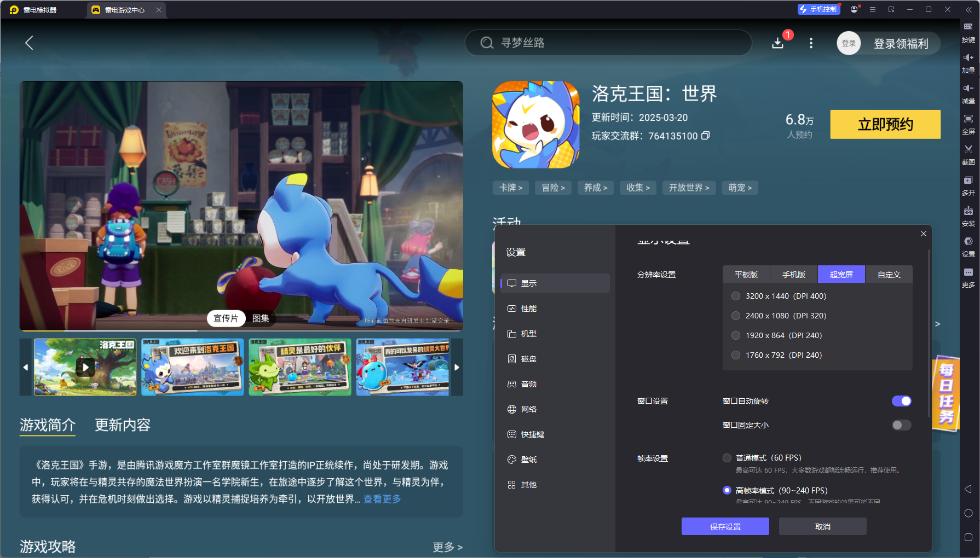Viewport: 980px width, 558px height.
Task: Expand 更多 > in 游戏攻略 section
Action: [447, 547]
